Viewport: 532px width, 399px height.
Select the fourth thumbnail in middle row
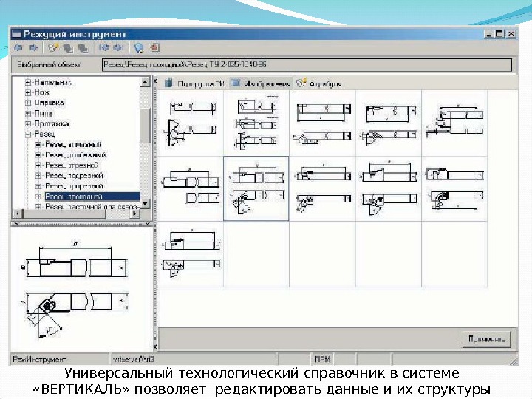click(389, 188)
